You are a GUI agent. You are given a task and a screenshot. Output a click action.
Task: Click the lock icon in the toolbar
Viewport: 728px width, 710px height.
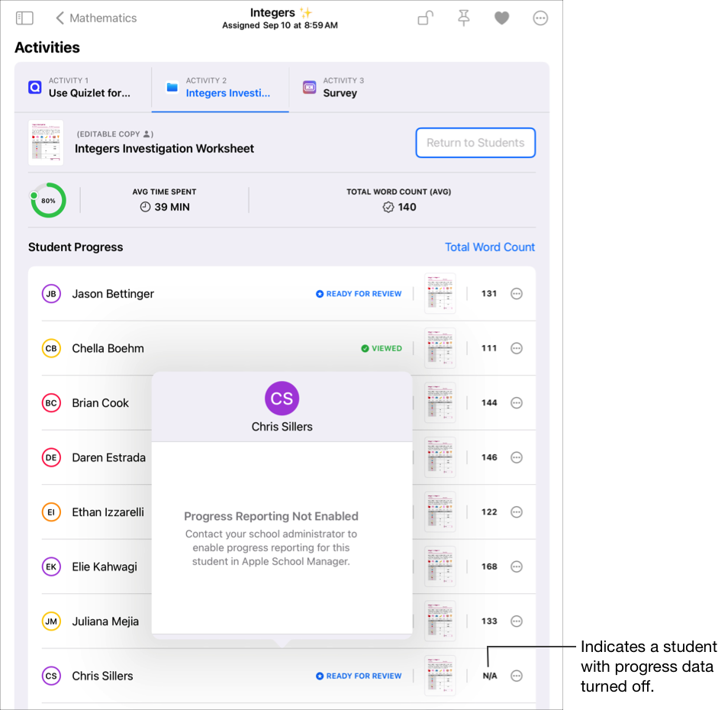pos(425,18)
